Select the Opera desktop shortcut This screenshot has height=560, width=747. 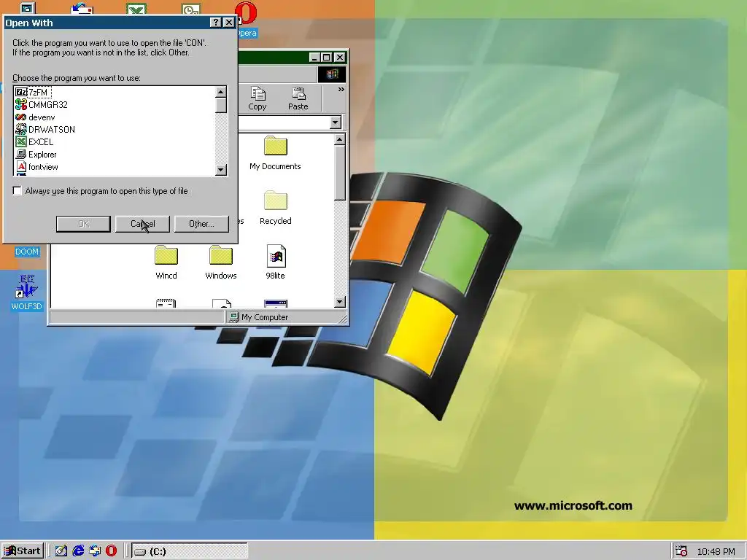coord(247,19)
